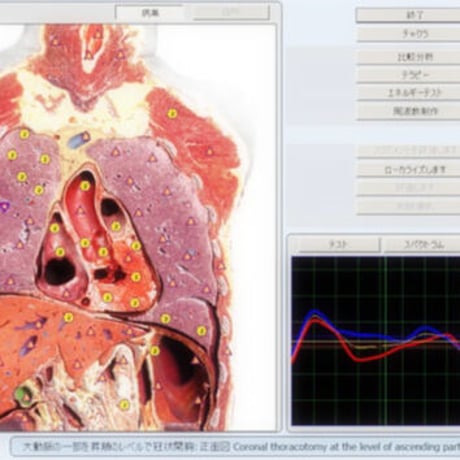Click the spectrum graph with red and blue curves

point(376,341)
